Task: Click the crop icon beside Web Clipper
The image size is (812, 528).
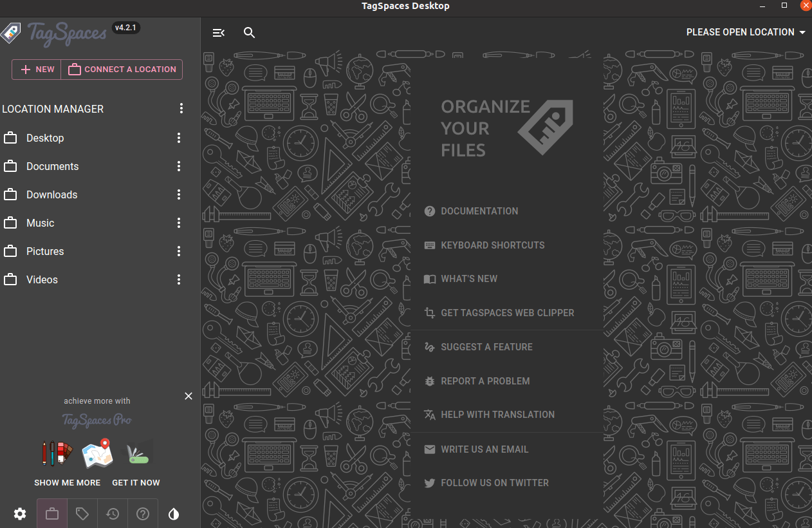Action: pos(430,313)
